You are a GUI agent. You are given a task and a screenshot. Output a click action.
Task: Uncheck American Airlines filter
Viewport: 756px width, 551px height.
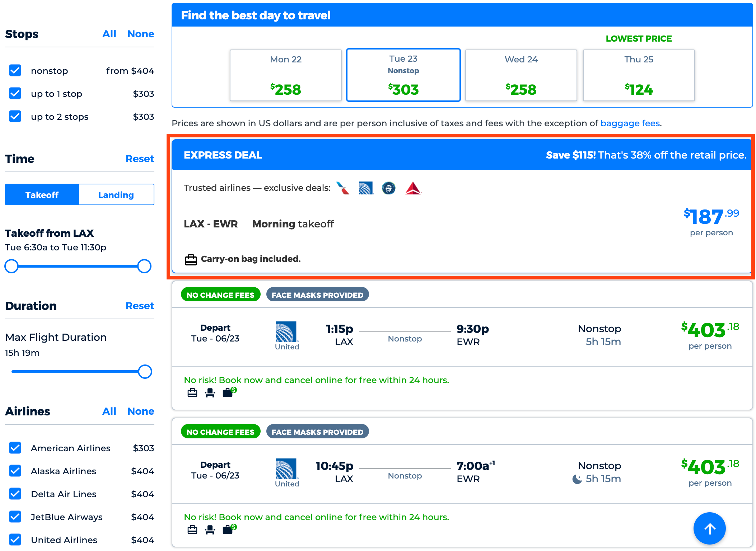click(15, 448)
